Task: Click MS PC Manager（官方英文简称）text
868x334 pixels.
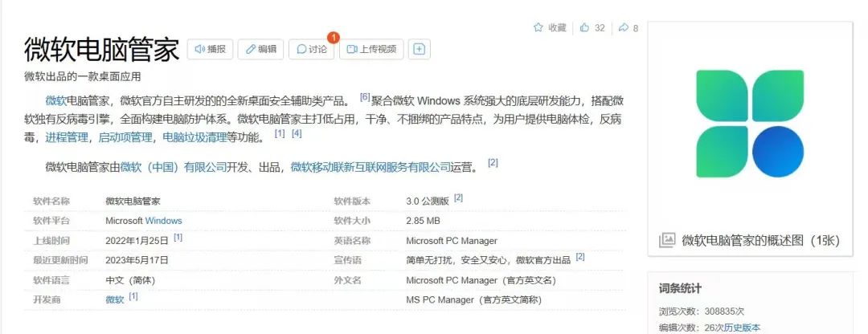Action: tap(473, 299)
